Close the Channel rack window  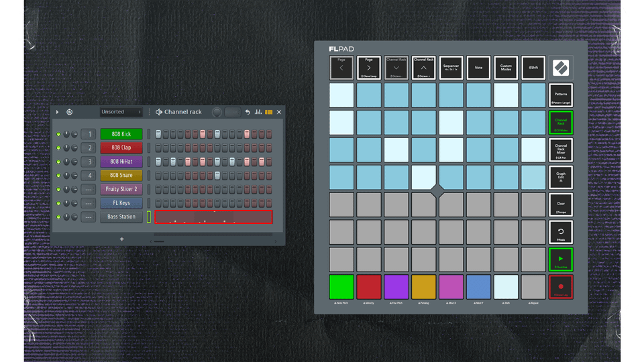click(x=279, y=112)
